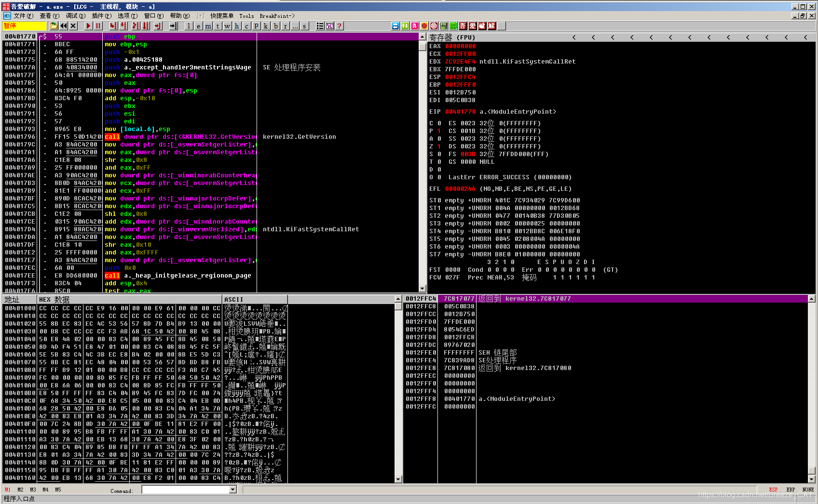This screenshot has width=818, height=504.
Task: Open the Tools menu
Action: pos(246,16)
